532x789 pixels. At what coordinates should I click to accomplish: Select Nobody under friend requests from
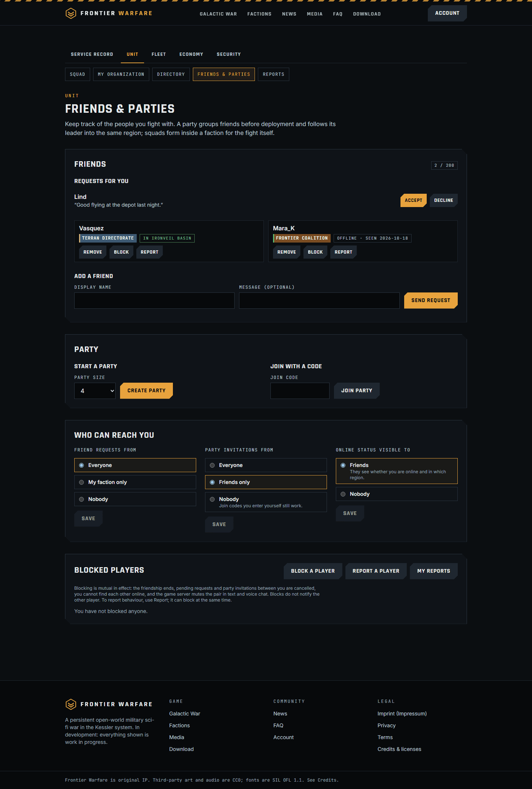135,499
